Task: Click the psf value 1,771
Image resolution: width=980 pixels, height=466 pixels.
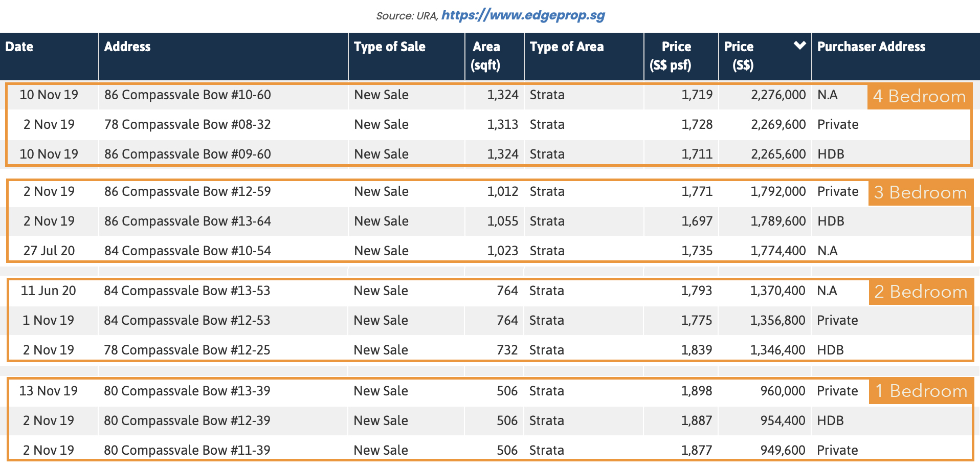Action: [697, 191]
